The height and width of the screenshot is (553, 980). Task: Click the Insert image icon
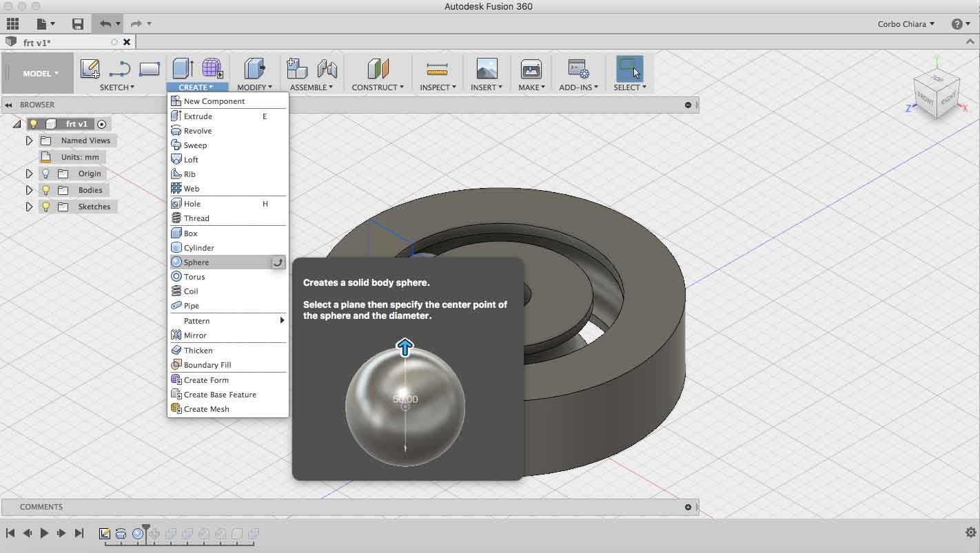(x=487, y=68)
